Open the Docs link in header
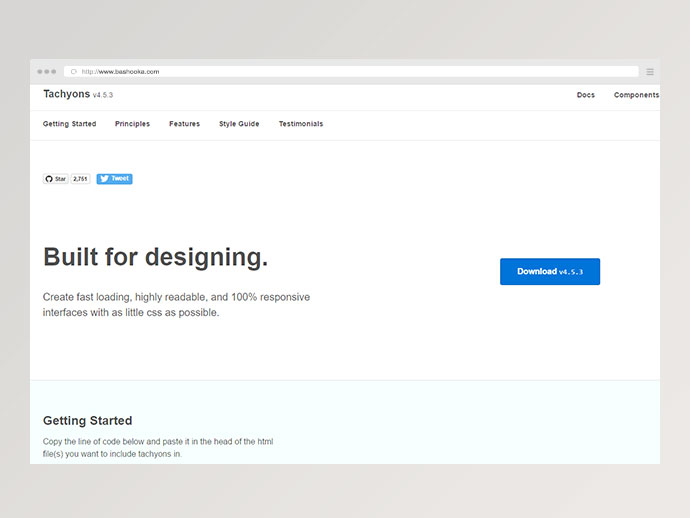 tap(585, 95)
